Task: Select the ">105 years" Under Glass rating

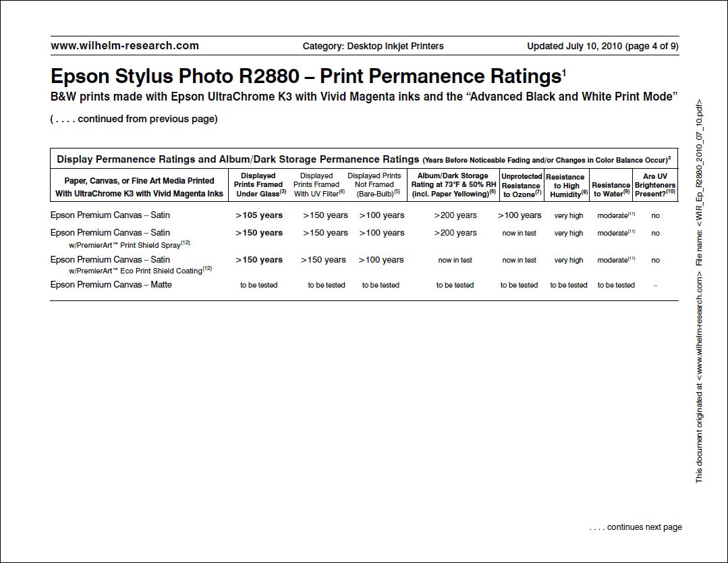Action: [x=259, y=215]
